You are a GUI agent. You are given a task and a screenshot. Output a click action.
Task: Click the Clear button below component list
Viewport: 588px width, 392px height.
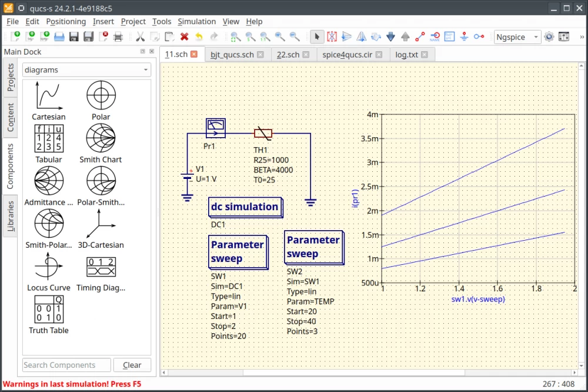132,365
